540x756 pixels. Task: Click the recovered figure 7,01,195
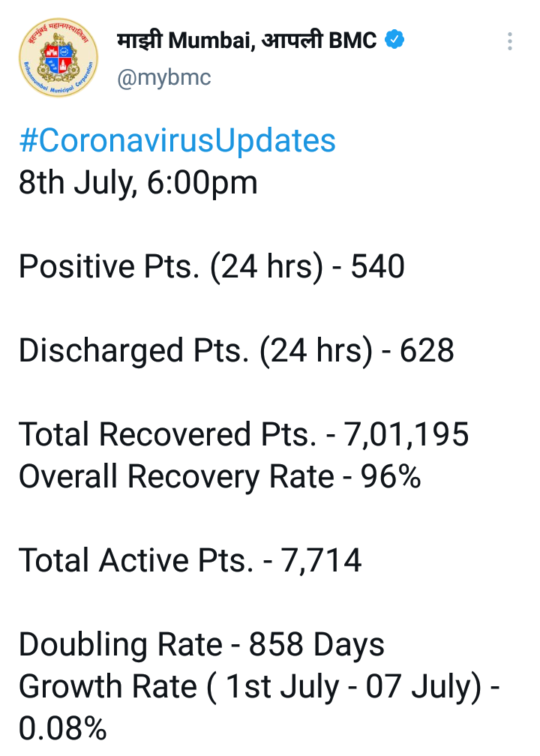pos(406,435)
